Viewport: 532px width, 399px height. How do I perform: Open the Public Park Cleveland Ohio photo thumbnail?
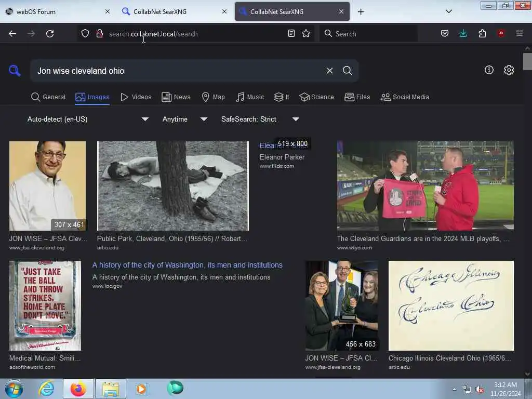pyautogui.click(x=172, y=186)
